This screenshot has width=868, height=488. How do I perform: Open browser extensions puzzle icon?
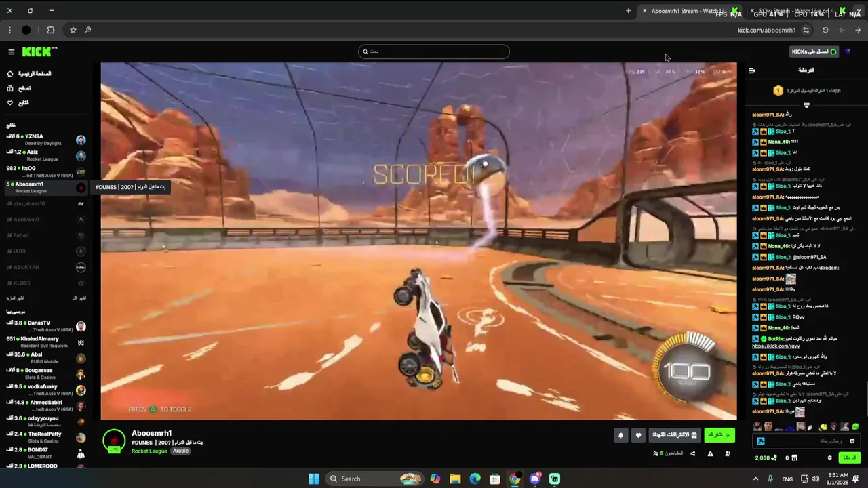tap(51, 30)
